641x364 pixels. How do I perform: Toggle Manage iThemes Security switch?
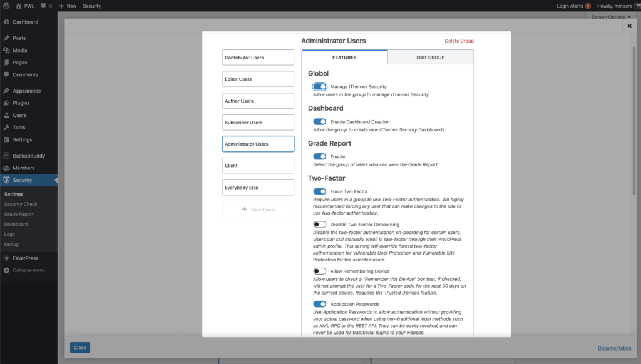(320, 86)
